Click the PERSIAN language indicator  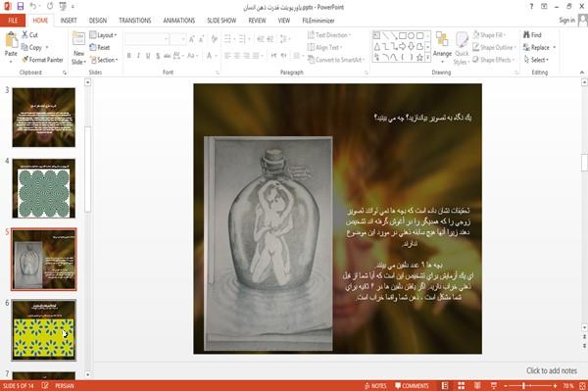64,386
